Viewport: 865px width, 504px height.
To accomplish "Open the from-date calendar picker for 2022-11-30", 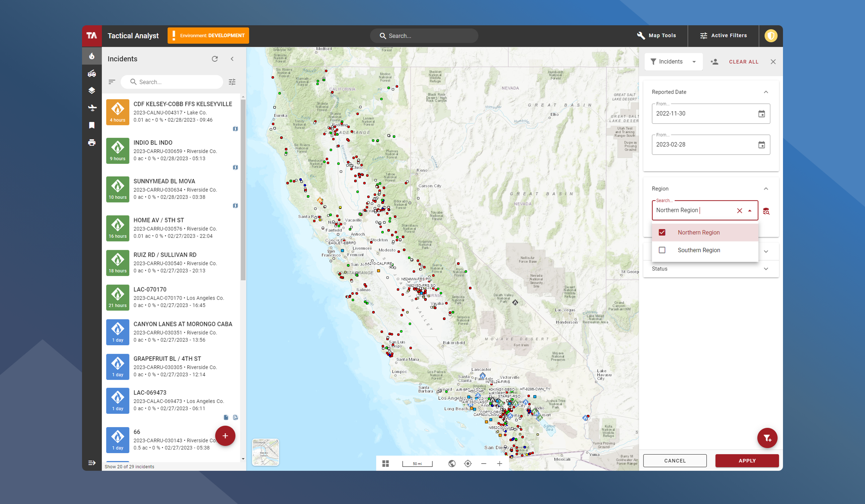I will pos(761,114).
